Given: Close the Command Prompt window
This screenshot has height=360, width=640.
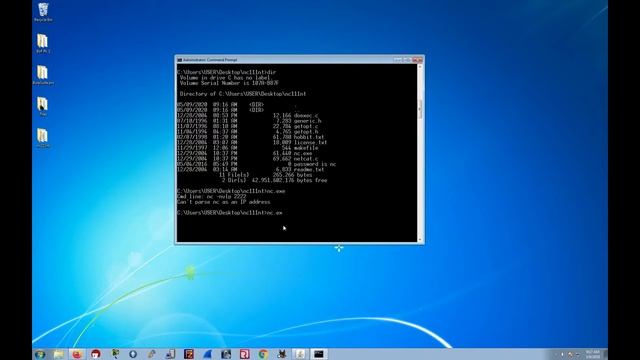Looking at the screenshot, I should [417, 60].
